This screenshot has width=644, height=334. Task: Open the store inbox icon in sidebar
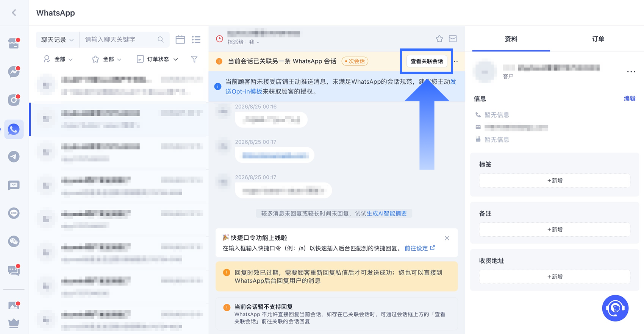[x=14, y=43]
